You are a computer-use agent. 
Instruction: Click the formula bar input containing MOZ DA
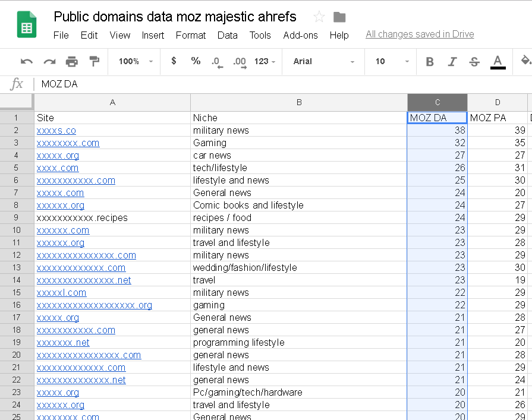point(238,84)
